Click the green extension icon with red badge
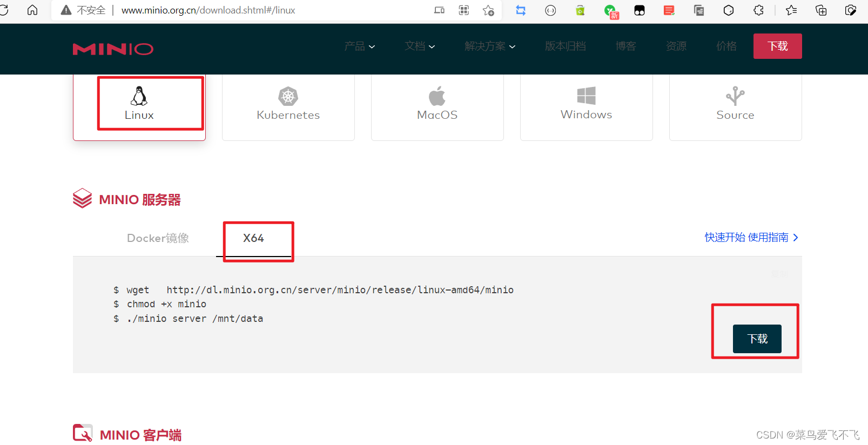This screenshot has height=445, width=868. click(x=610, y=11)
